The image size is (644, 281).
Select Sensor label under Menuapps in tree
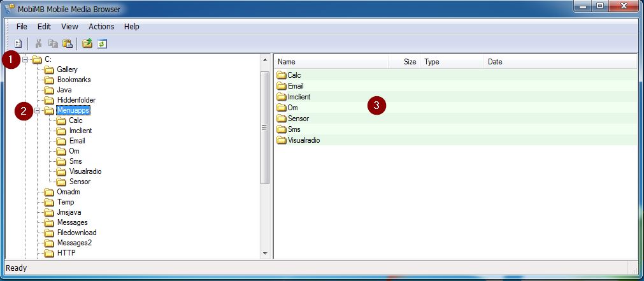(80, 182)
